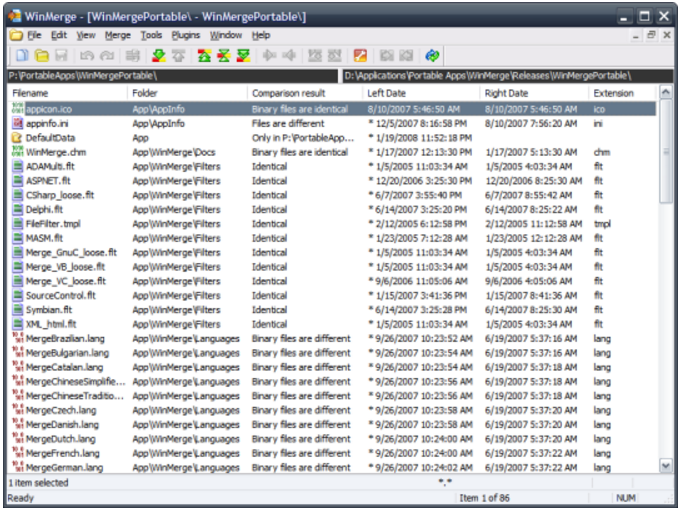Open Options via orange wrench icon
This screenshot has width=678, height=508.
360,55
